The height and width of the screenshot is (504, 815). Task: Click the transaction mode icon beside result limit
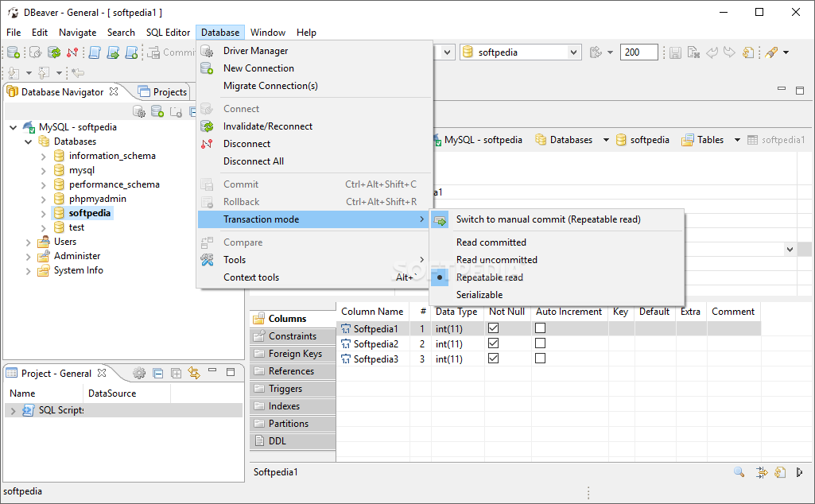(596, 52)
